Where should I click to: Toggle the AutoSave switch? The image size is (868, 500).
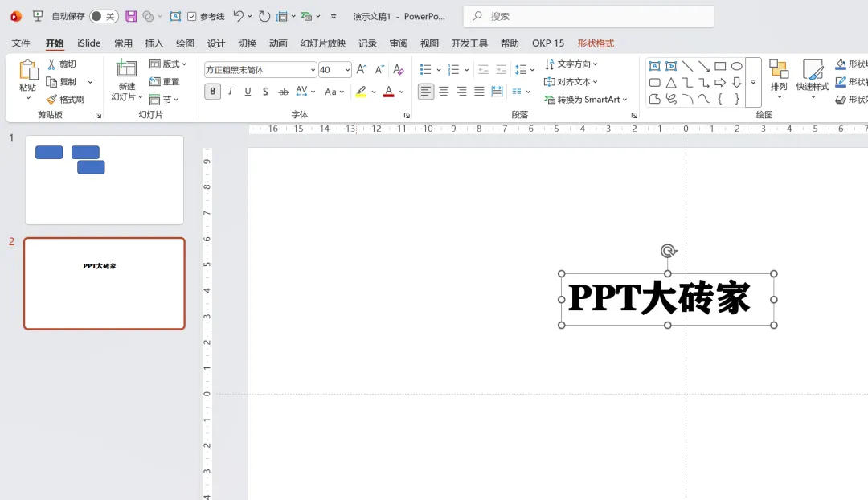point(104,17)
